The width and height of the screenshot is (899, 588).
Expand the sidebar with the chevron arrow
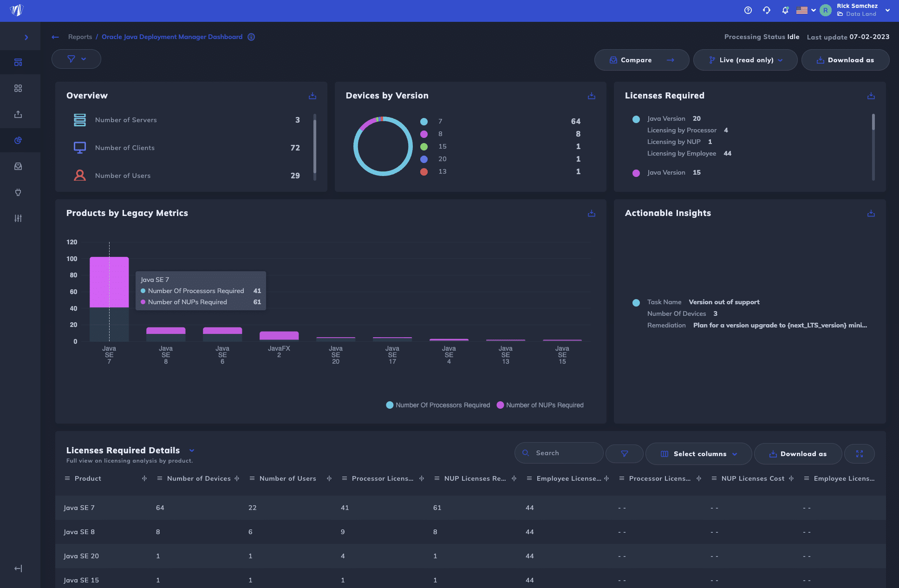click(x=26, y=37)
